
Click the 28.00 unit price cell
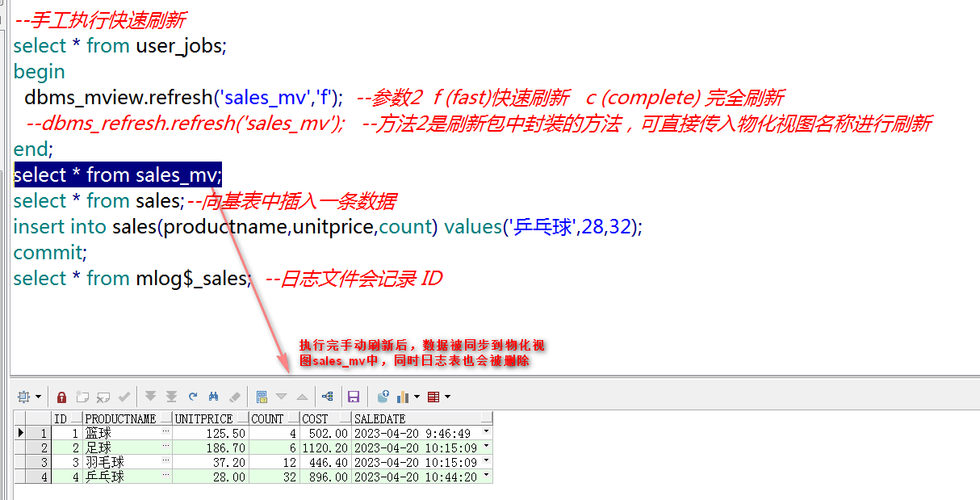[x=211, y=477]
